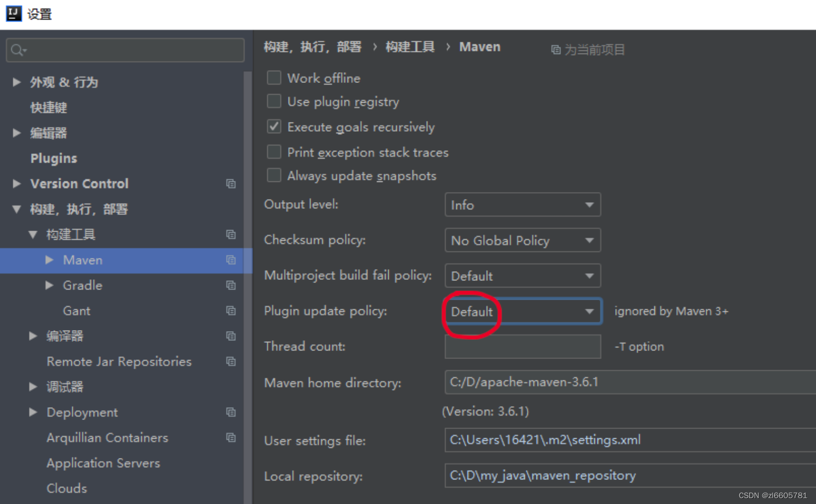Click the search magnifier icon in settings
Image resolution: width=816 pixels, height=504 pixels.
(17, 50)
